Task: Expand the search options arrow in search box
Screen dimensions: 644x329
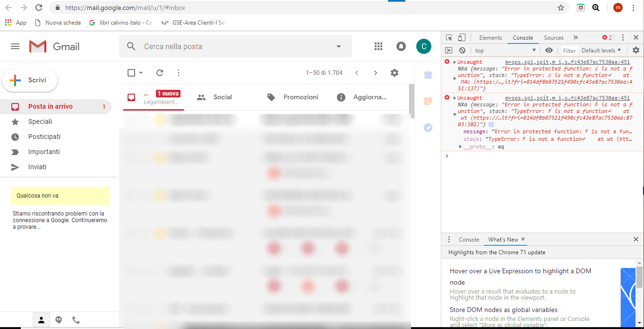Action: (x=338, y=46)
